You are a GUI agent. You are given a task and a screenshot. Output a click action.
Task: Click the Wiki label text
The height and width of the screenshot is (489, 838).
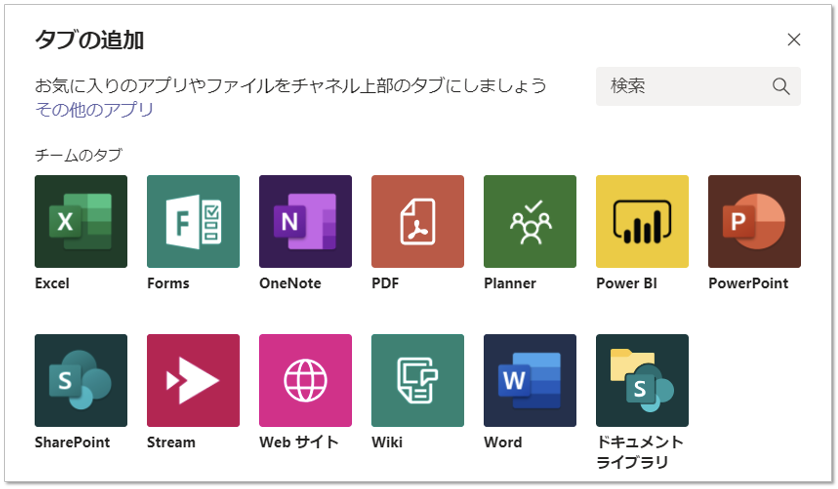click(x=387, y=443)
